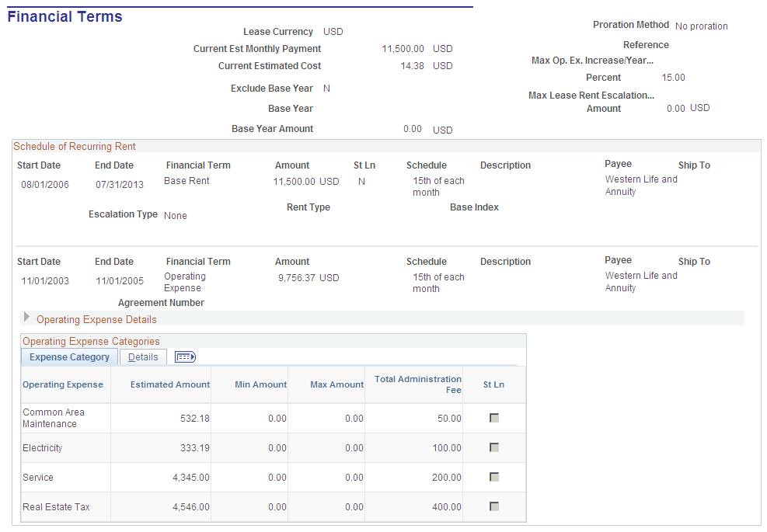
Task: Select the Base Rent financial term
Action: coord(187,180)
